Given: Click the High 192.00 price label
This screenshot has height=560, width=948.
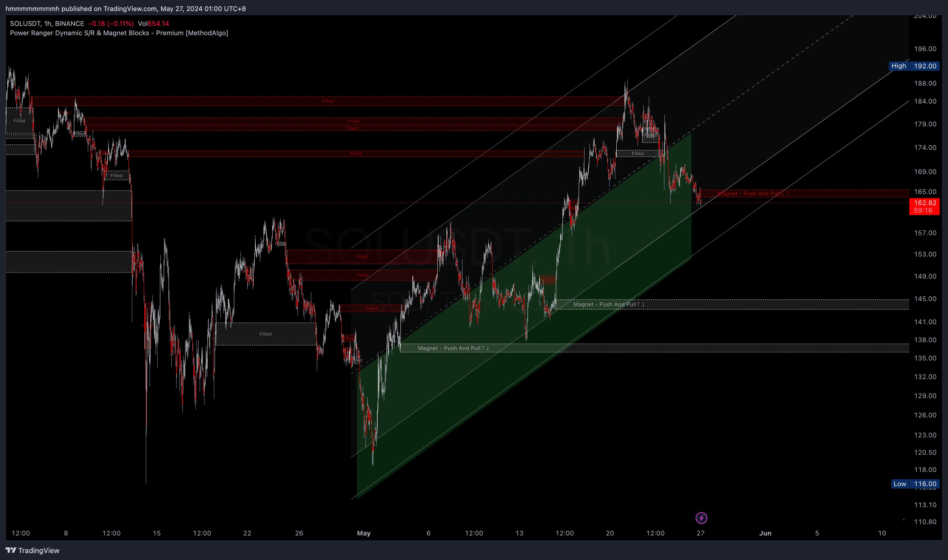Looking at the screenshot, I should pos(914,66).
